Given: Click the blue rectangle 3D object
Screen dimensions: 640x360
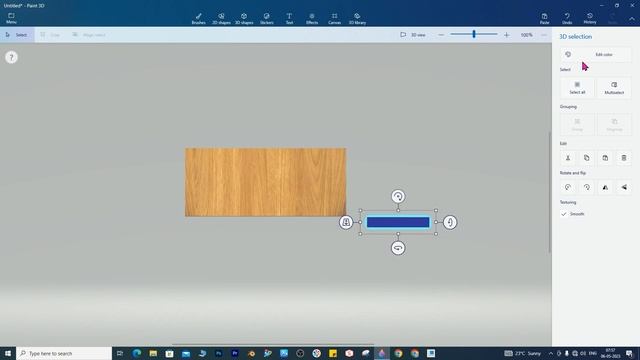Looking at the screenshot, I should point(398,222).
